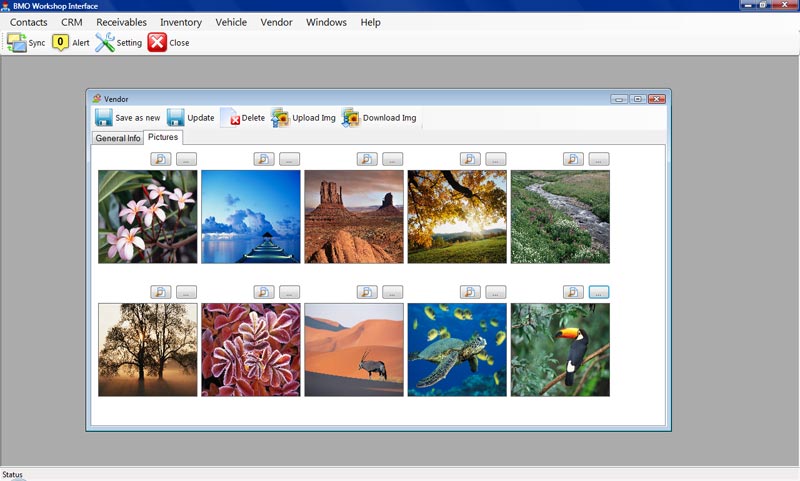Select the frosted red leaves thumbnail

tap(251, 350)
